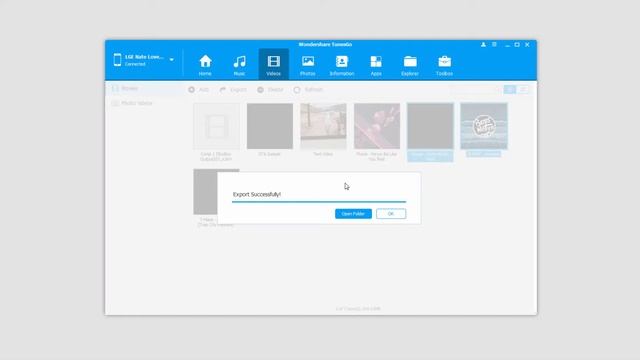Open the user account icon
This screenshot has height=360, width=640.
pos(483,44)
